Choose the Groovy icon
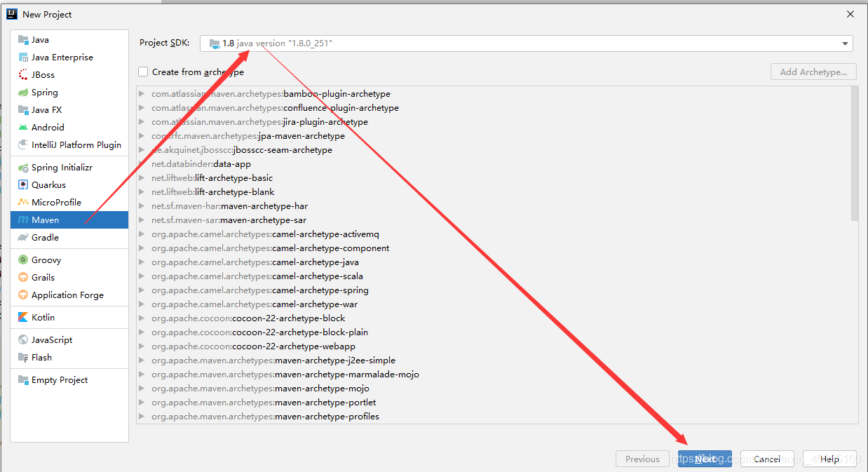Viewport: 868px width, 472px height. [23, 260]
